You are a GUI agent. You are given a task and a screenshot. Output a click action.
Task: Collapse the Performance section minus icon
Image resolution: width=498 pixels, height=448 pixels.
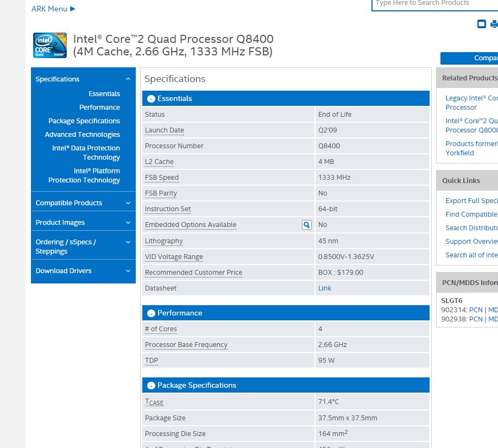click(151, 313)
